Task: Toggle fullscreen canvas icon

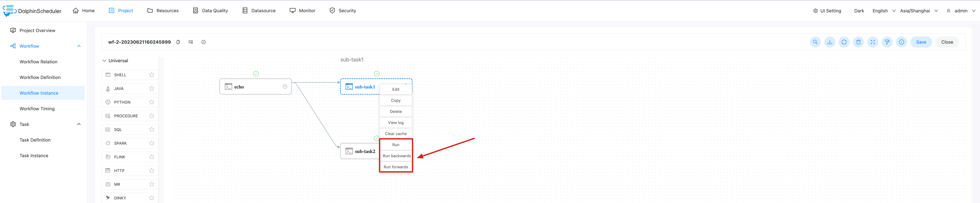Action: click(x=873, y=42)
